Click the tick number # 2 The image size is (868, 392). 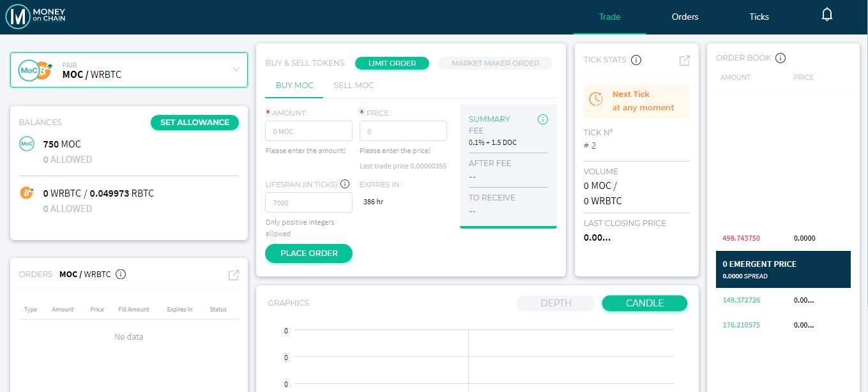click(590, 146)
